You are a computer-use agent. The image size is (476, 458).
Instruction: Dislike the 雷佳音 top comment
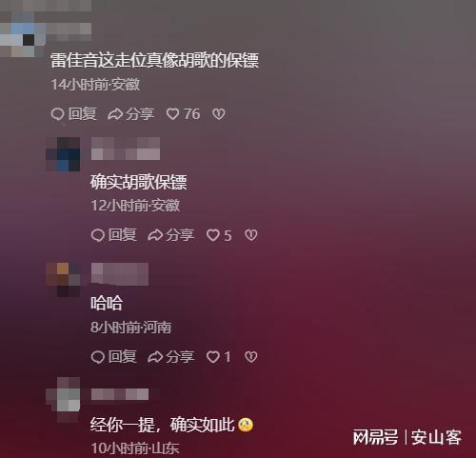[x=219, y=114]
